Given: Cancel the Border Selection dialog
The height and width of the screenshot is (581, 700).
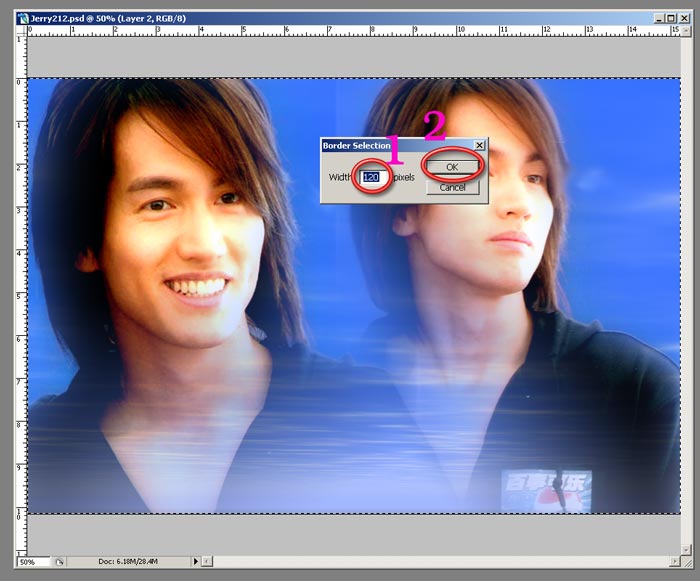Looking at the screenshot, I should [453, 187].
